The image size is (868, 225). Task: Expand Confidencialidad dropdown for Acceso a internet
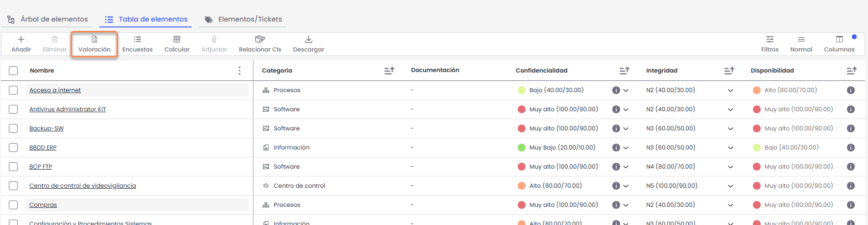pyautogui.click(x=626, y=90)
